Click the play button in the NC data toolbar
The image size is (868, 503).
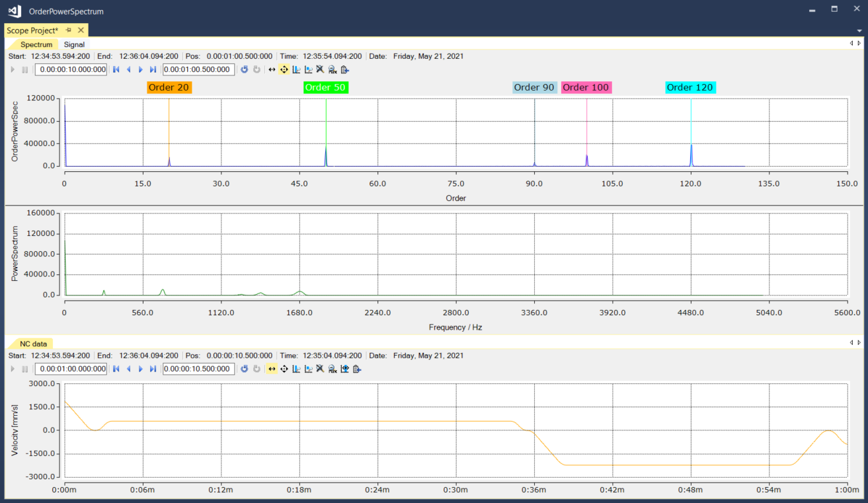13,369
